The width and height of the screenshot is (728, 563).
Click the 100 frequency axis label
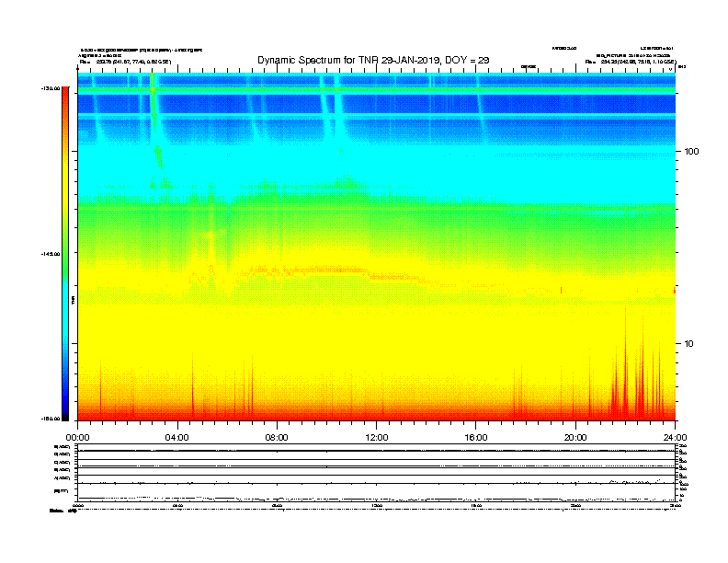point(691,152)
